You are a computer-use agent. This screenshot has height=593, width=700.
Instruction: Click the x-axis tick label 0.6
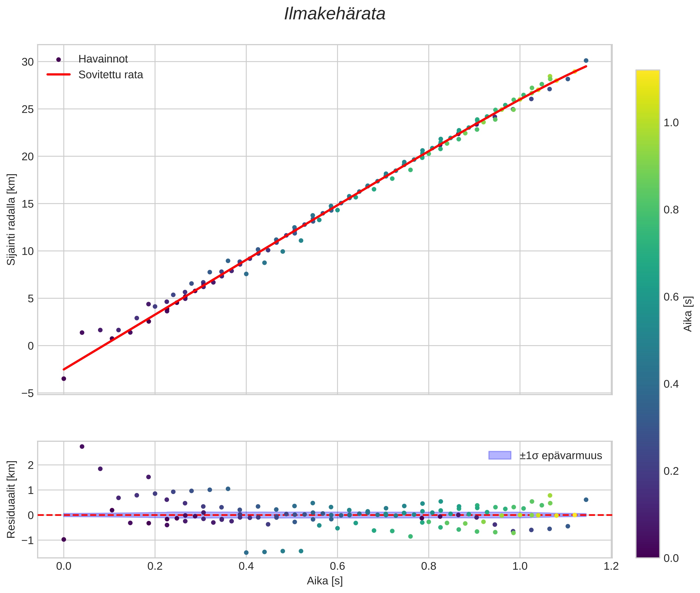point(337,566)
